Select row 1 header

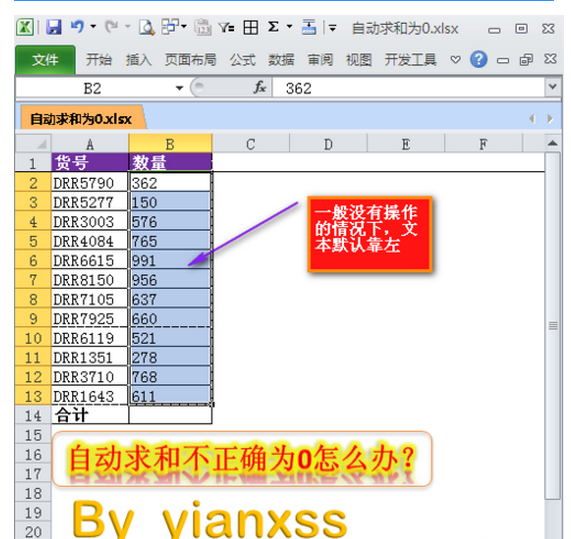pyautogui.click(x=33, y=163)
